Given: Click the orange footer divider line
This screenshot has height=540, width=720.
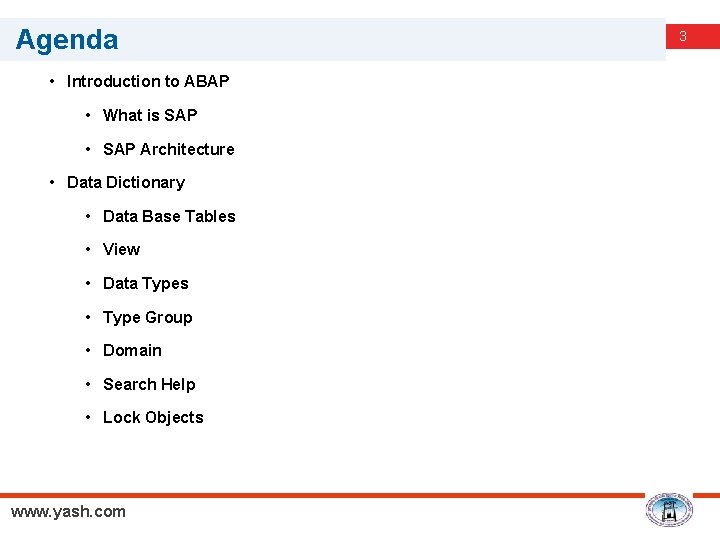Looking at the screenshot, I should [x=320, y=494].
